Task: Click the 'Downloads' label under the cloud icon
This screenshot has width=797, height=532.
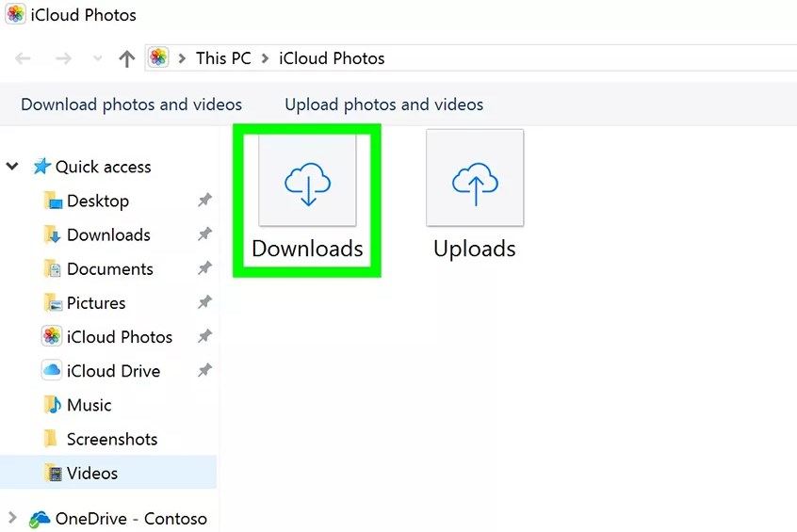Action: click(307, 249)
